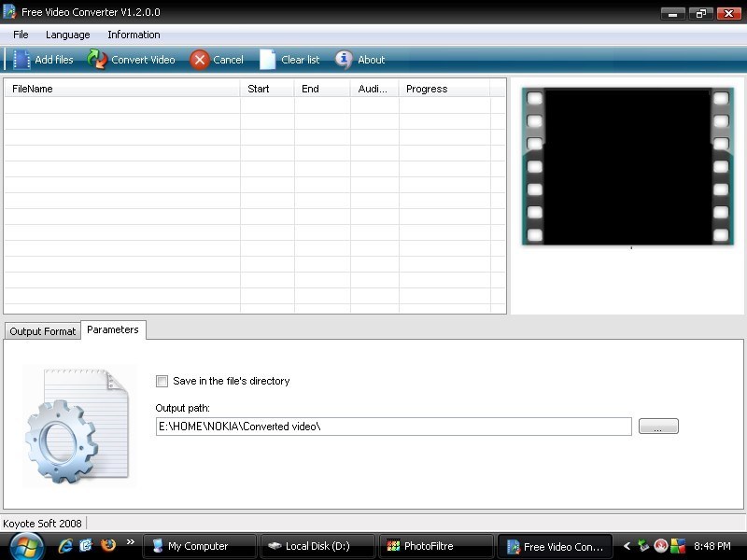Expand hidden system tray icons arrow
747x560 pixels.
tap(627, 546)
